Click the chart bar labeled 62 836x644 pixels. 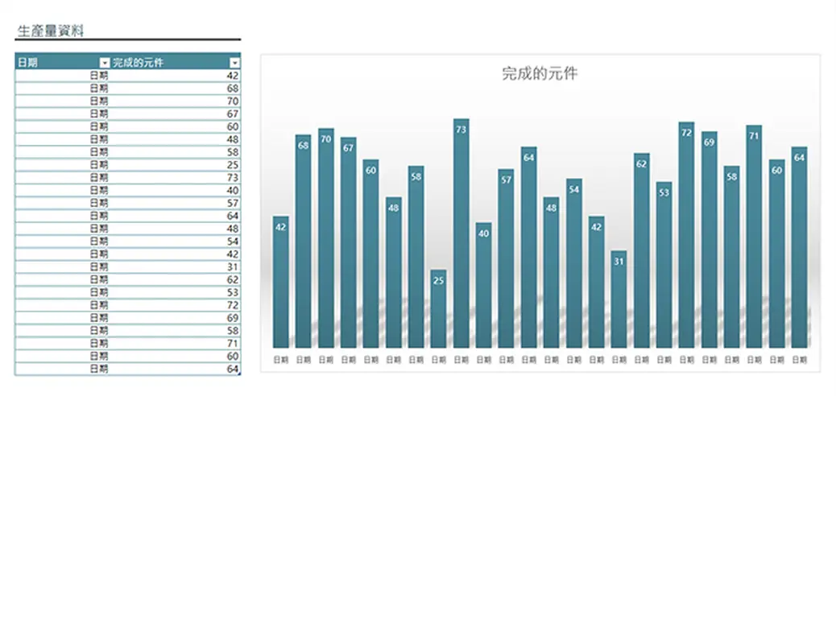[x=641, y=250]
